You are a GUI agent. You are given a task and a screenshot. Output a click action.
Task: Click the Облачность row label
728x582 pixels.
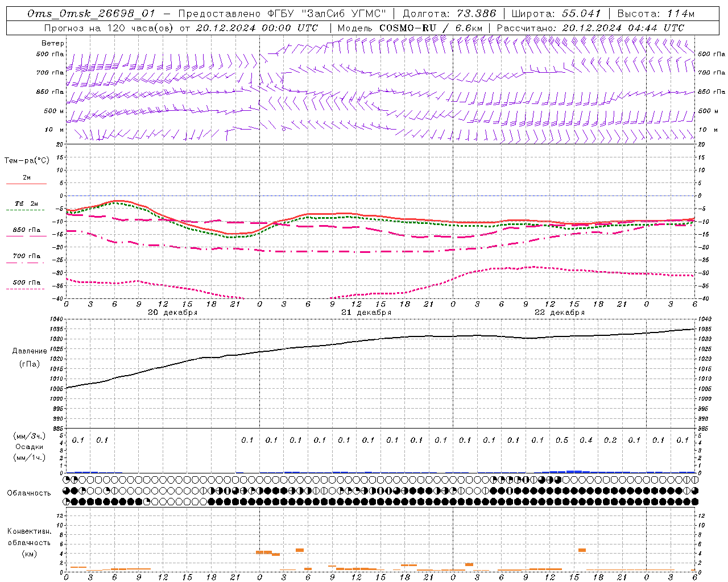click(29, 493)
